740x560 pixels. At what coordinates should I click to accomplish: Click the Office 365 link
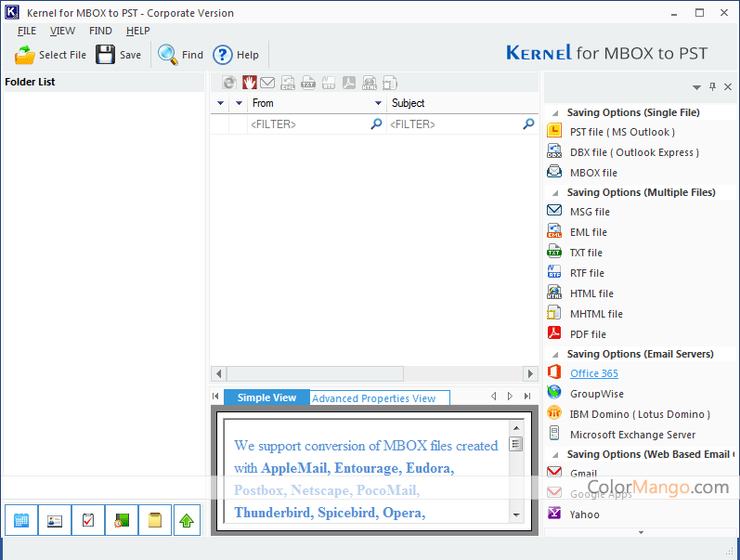593,373
